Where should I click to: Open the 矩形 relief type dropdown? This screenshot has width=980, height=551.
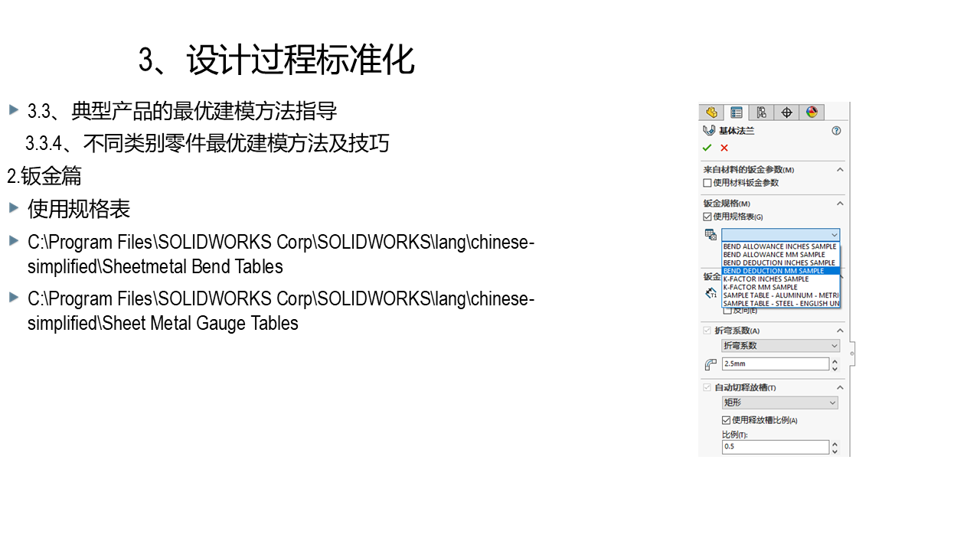pos(780,403)
